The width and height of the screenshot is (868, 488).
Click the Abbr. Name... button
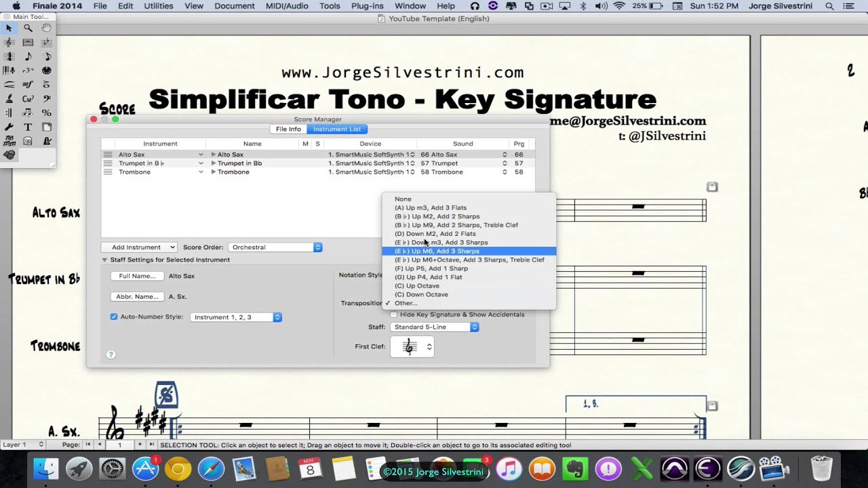click(x=137, y=296)
